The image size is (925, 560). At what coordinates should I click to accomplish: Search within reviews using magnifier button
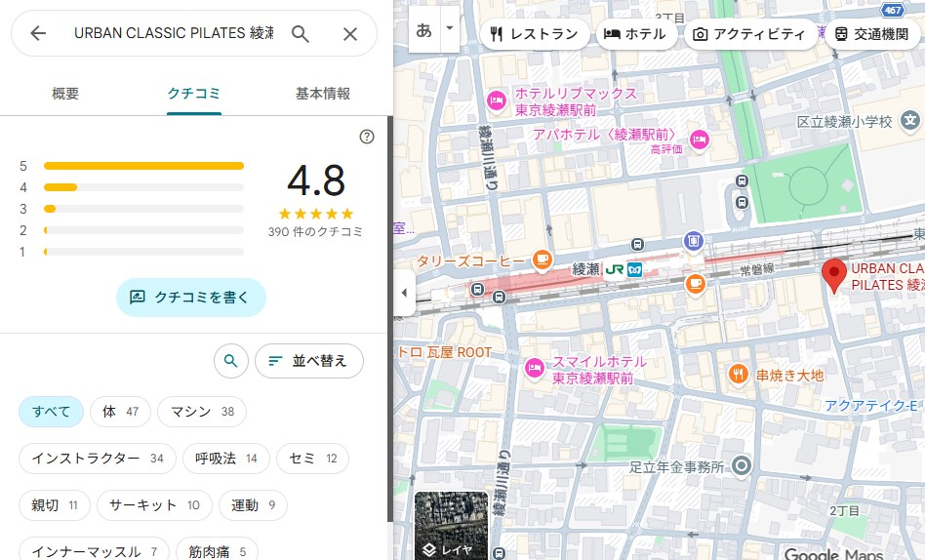230,361
